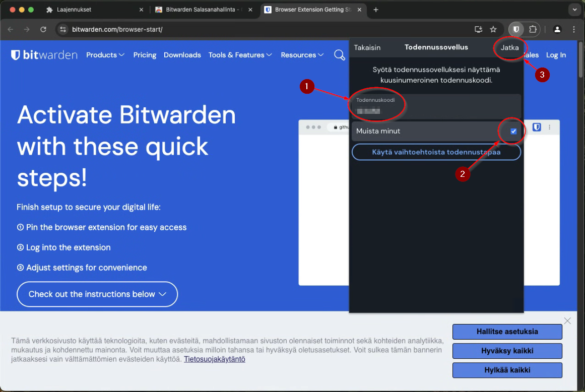Open the Downloads page
Image resolution: width=585 pixels, height=392 pixels.
[x=182, y=55]
